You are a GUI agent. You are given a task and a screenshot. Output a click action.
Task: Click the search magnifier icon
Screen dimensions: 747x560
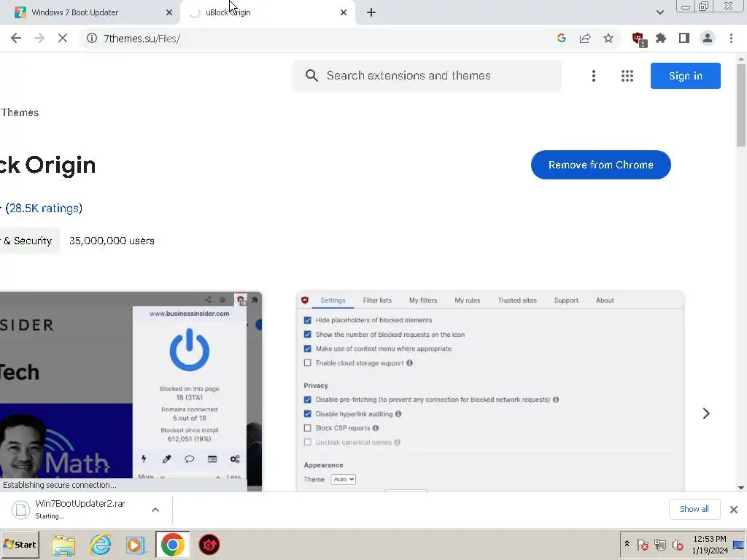(x=311, y=75)
